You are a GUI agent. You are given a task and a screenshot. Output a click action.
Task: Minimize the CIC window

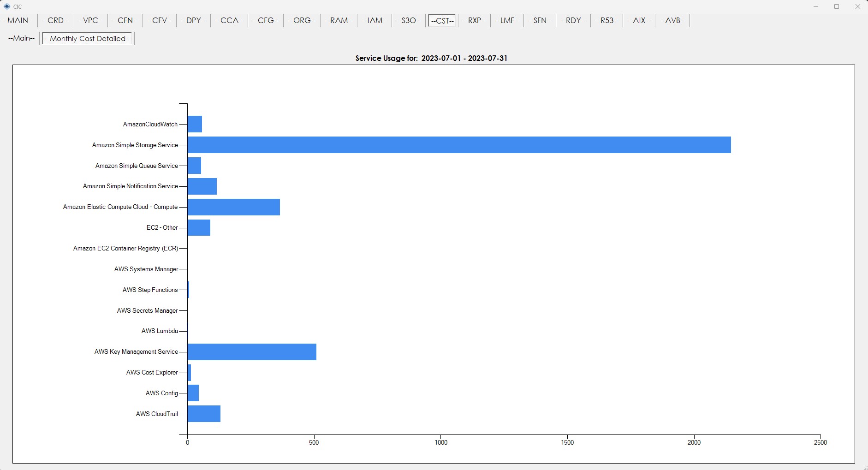816,6
